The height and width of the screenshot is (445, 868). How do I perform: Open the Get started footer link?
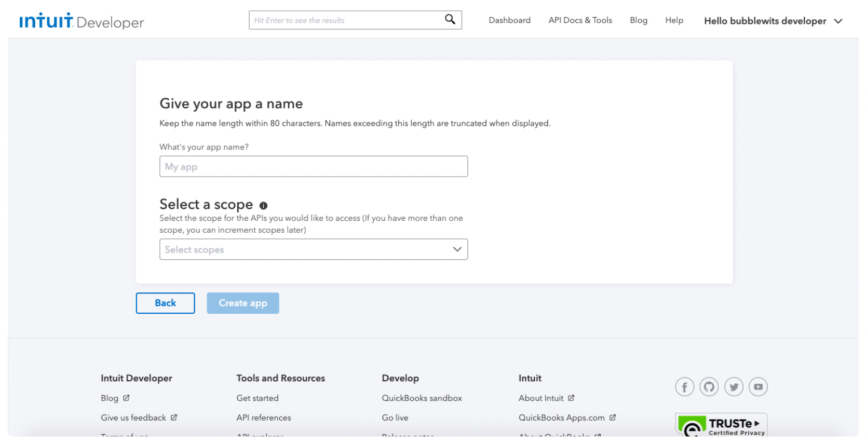click(x=258, y=398)
